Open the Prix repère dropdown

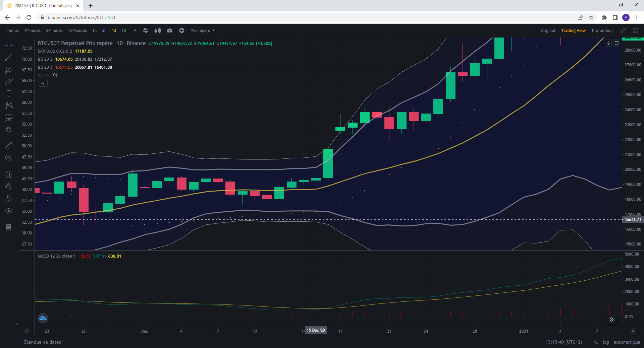203,30
